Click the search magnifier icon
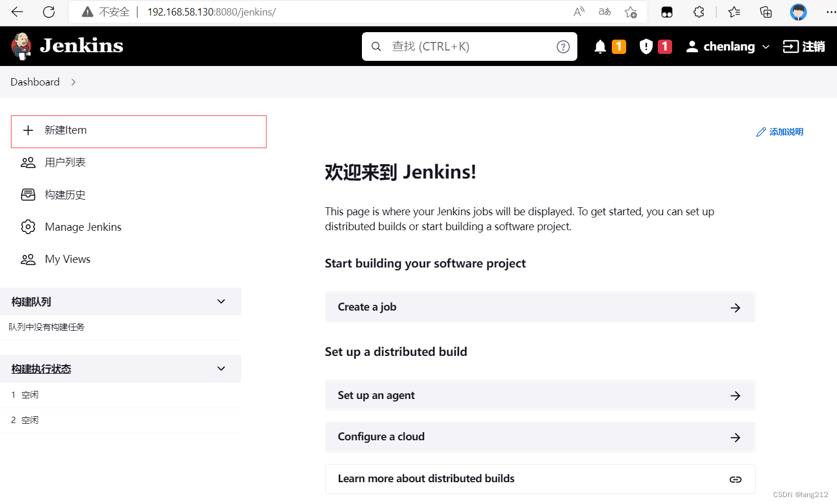The width and height of the screenshot is (837, 504). click(x=376, y=46)
